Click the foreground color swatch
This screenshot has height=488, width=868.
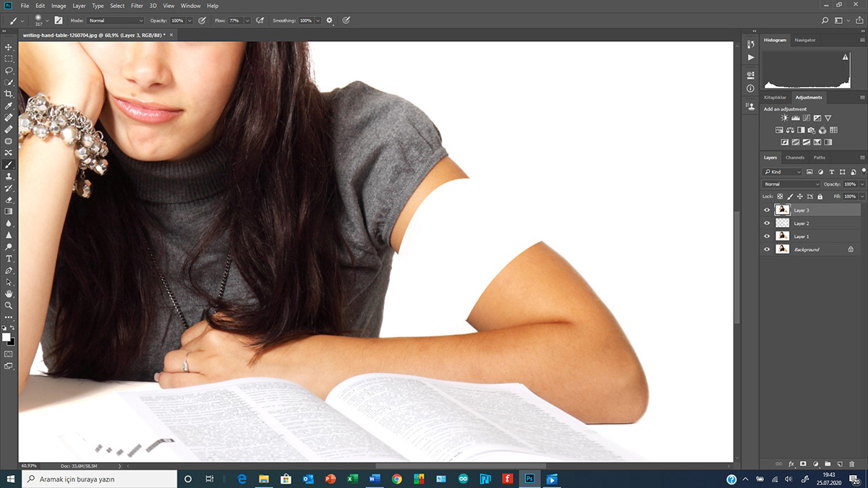(7, 337)
